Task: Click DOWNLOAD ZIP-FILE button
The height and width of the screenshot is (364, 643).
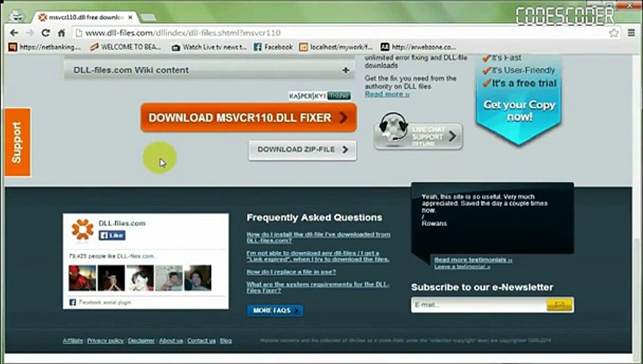Action: [302, 150]
